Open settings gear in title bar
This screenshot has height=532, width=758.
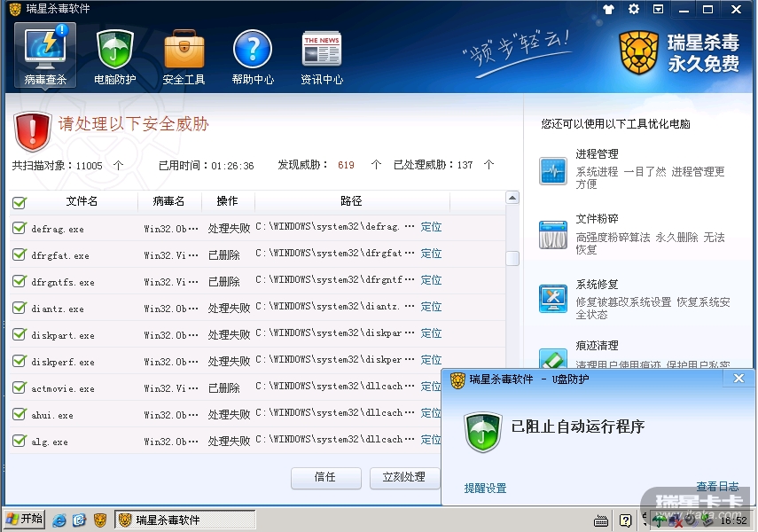pyautogui.click(x=633, y=9)
